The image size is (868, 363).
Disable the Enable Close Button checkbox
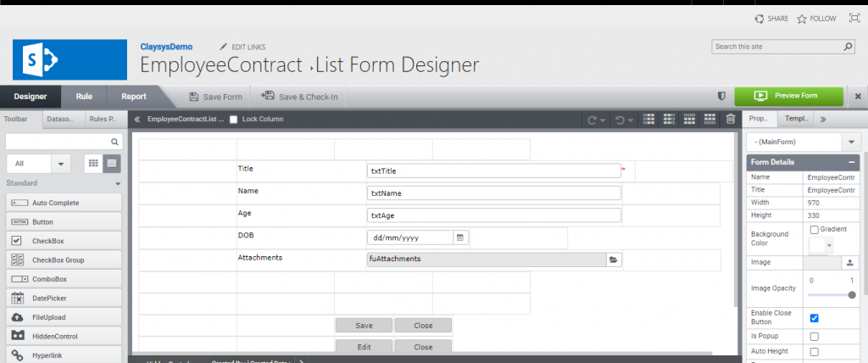pos(814,318)
